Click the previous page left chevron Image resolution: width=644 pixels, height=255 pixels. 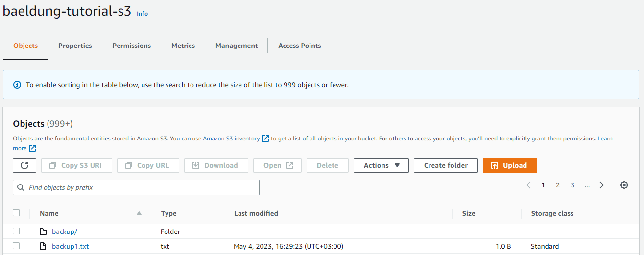click(x=528, y=185)
